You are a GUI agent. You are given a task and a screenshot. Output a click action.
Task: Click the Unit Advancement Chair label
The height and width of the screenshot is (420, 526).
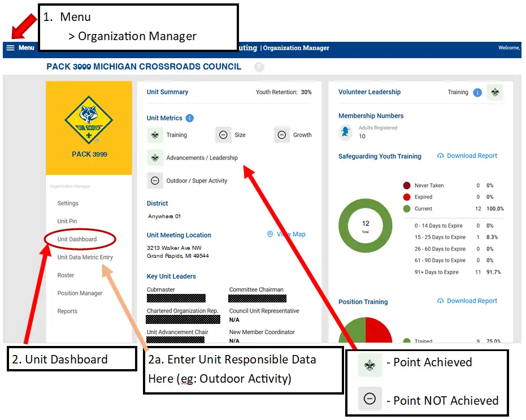tap(177, 332)
